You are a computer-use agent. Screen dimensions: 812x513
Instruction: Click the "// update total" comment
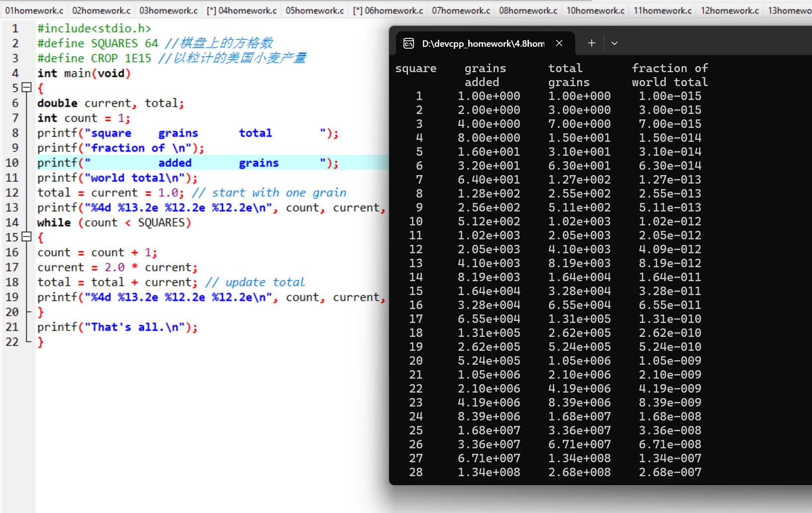[x=255, y=282]
